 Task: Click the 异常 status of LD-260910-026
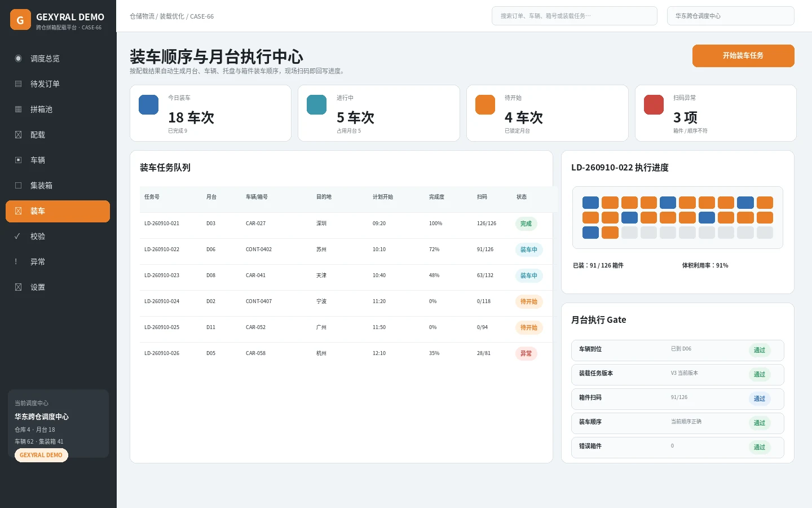click(526, 354)
